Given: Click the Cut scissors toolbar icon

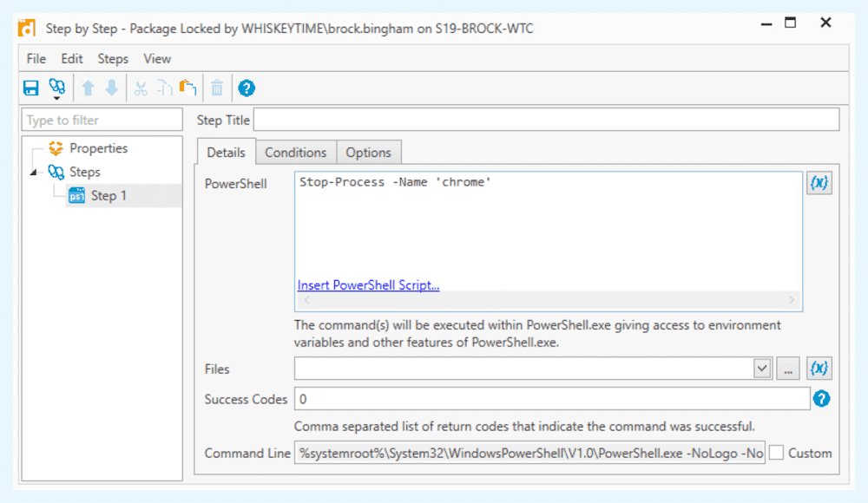Looking at the screenshot, I should click(141, 88).
